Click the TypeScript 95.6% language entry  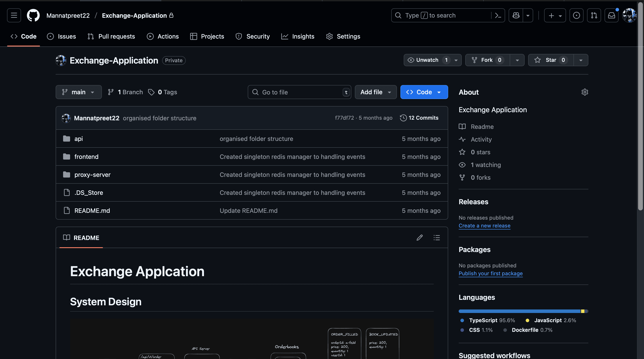(x=488, y=320)
